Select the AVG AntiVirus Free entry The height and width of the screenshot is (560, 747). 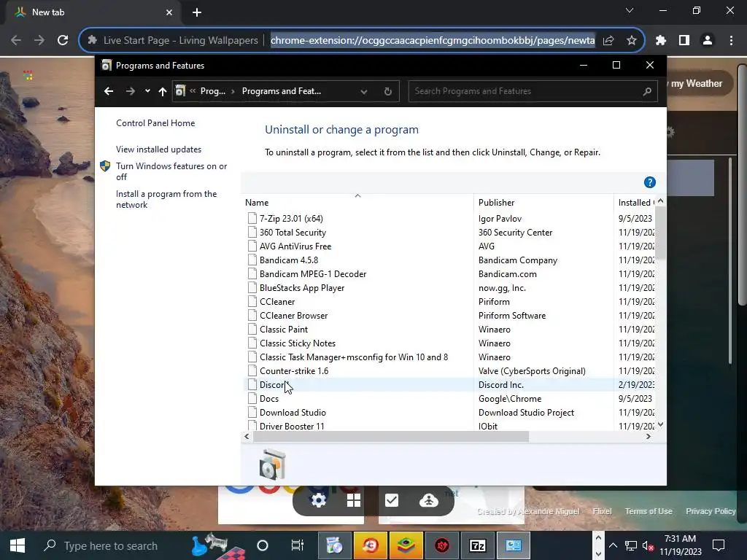[295, 246]
